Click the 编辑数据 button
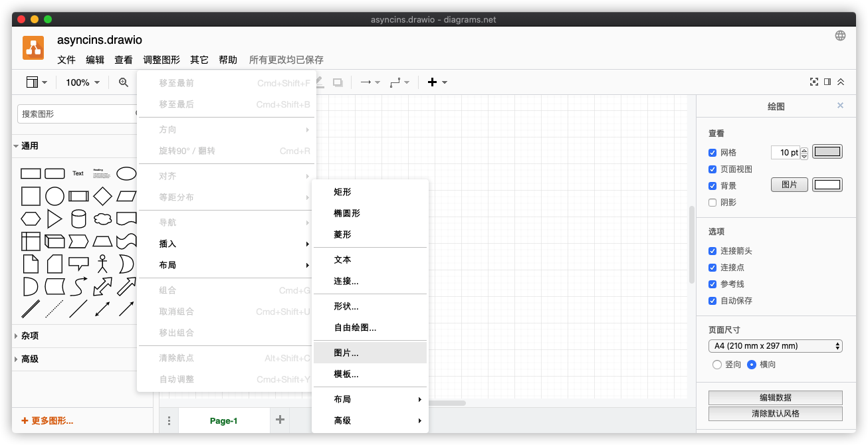 tap(775, 398)
